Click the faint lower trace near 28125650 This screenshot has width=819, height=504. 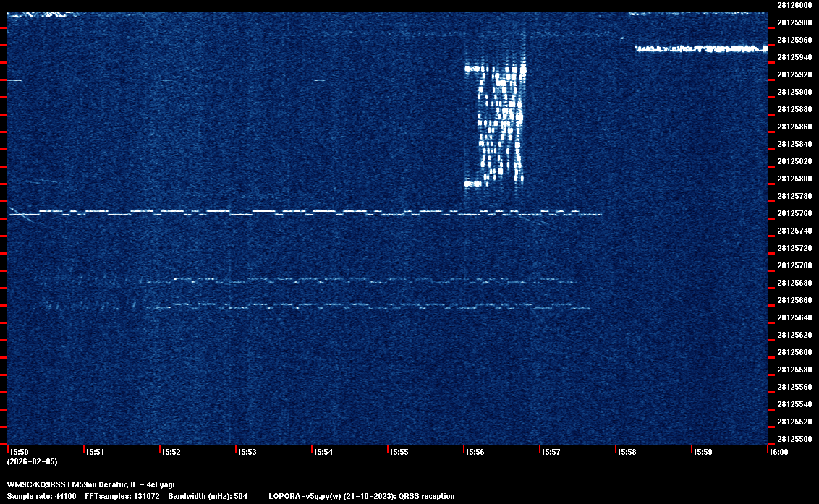click(362, 307)
